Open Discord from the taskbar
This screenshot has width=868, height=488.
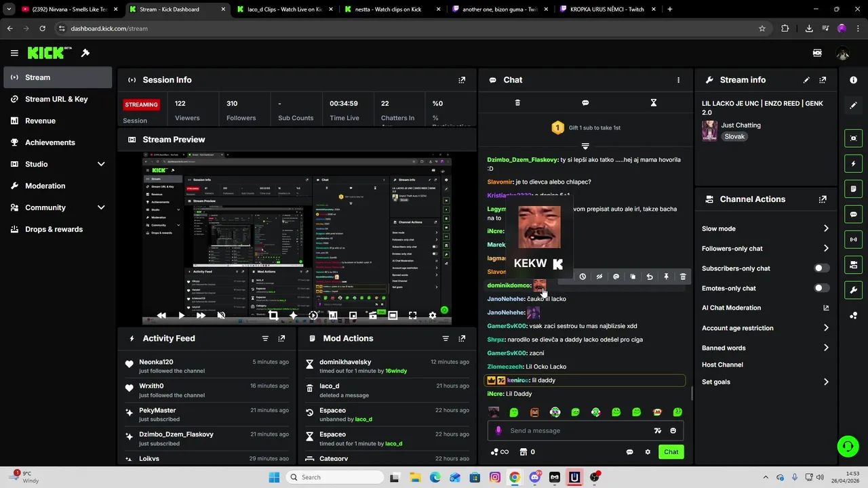(534, 477)
